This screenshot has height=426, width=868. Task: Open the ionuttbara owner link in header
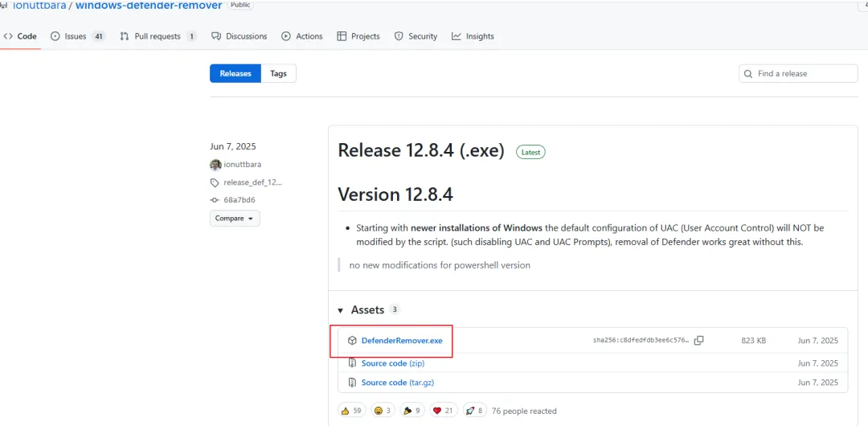[39, 5]
